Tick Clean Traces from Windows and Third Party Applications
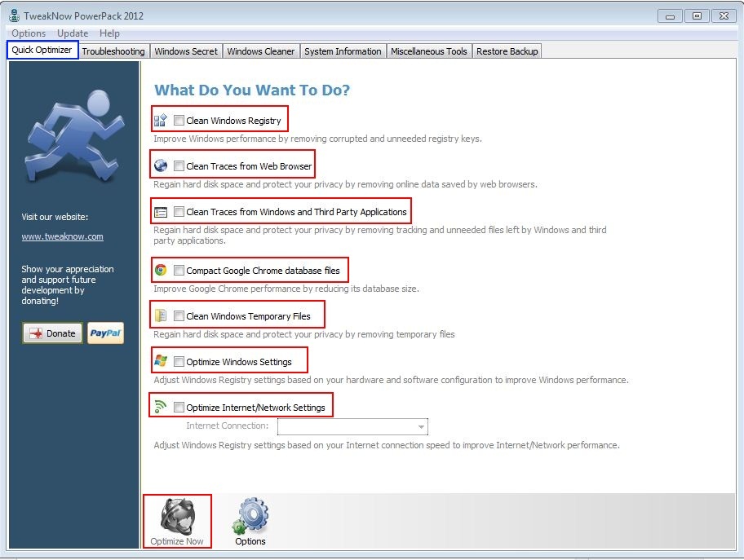Image resolution: width=744 pixels, height=560 pixels. coord(179,211)
